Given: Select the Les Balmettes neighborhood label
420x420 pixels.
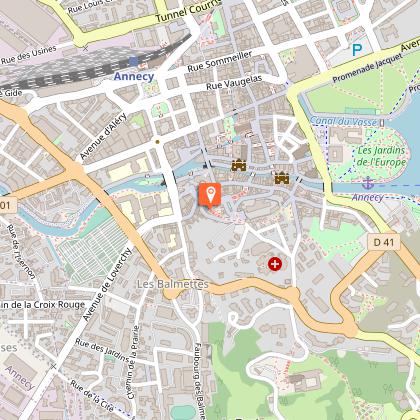Looking at the screenshot, I should tap(173, 284).
